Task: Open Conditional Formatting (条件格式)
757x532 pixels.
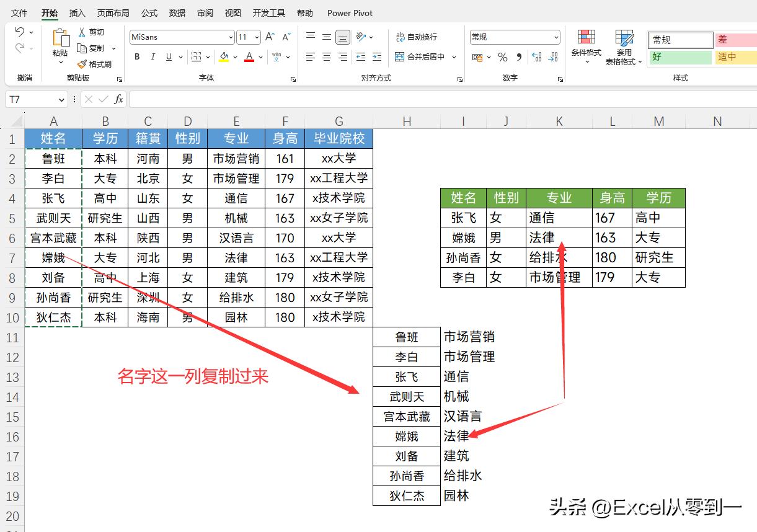Action: (587, 47)
